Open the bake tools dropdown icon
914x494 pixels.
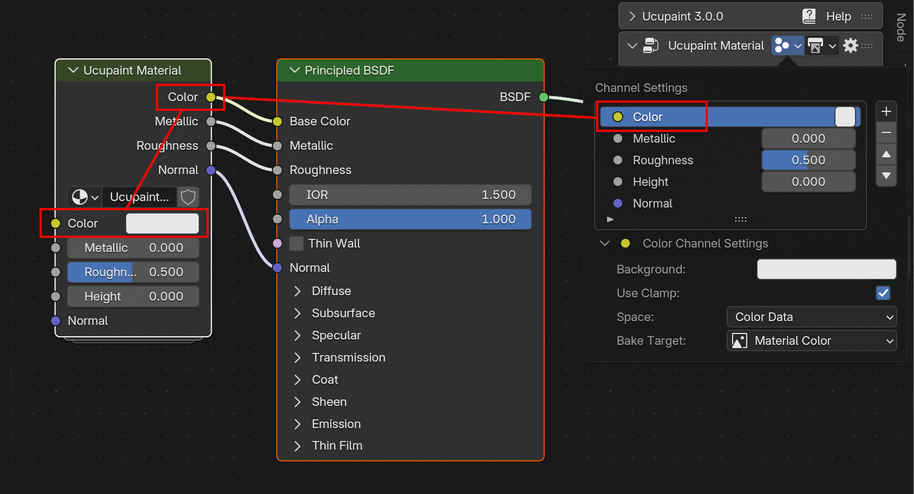pyautogui.click(x=822, y=45)
